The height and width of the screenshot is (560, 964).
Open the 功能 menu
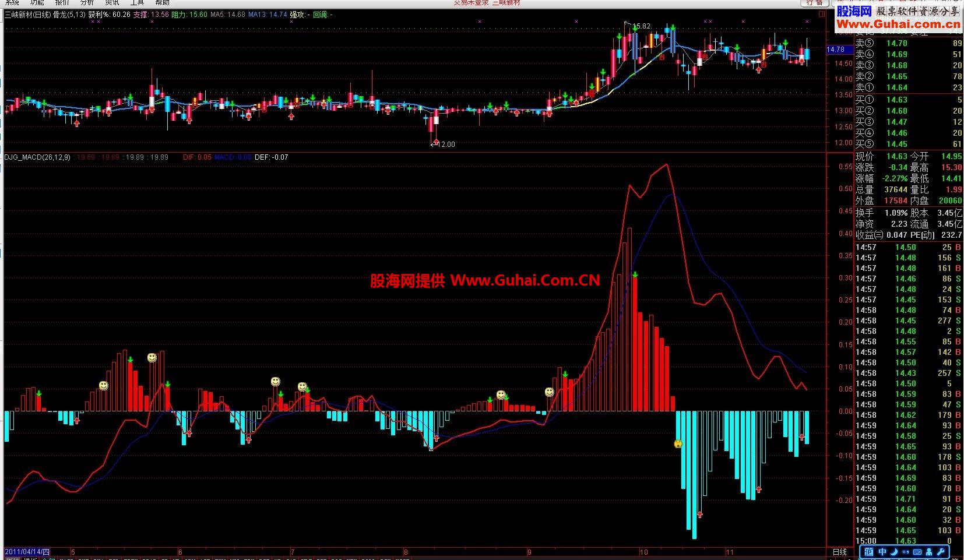tap(37, 2)
